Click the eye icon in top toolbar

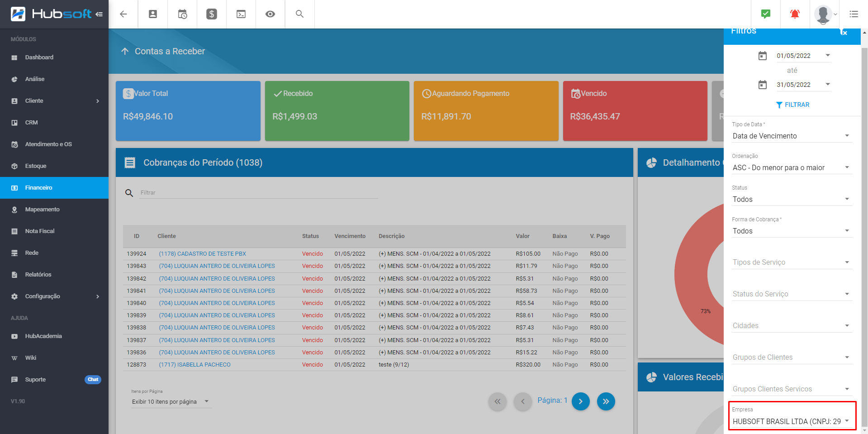click(x=270, y=14)
